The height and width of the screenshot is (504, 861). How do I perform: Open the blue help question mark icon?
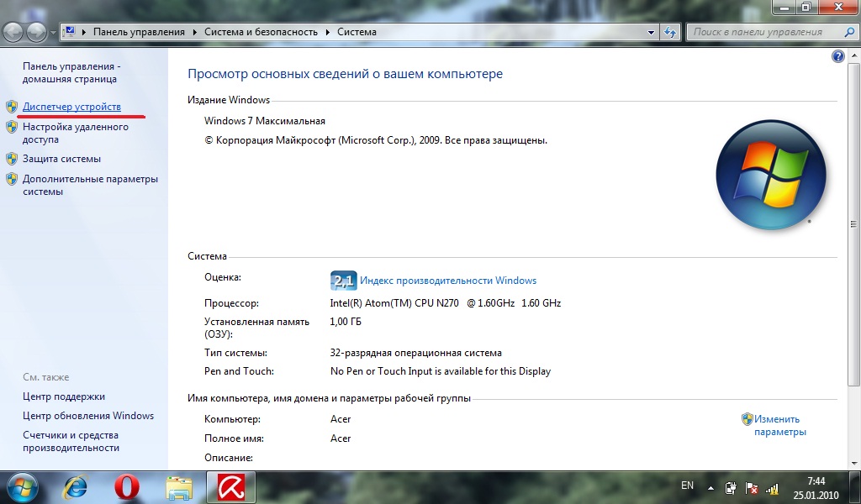838,56
